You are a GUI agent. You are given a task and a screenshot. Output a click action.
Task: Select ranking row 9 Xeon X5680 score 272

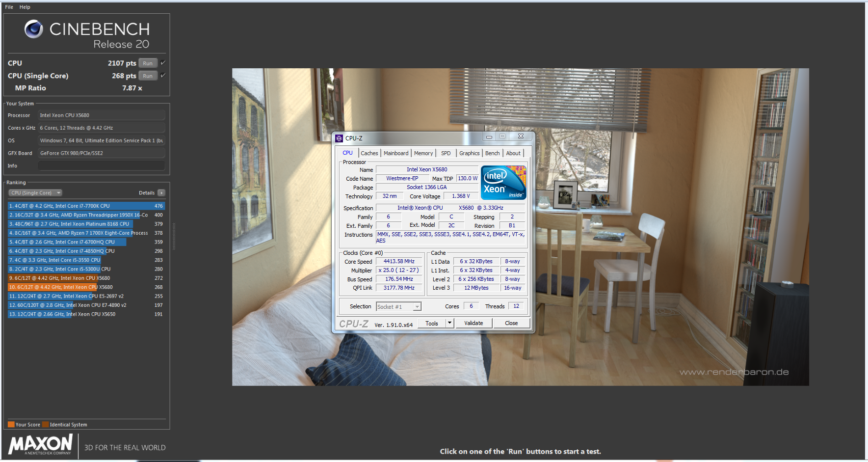86,278
